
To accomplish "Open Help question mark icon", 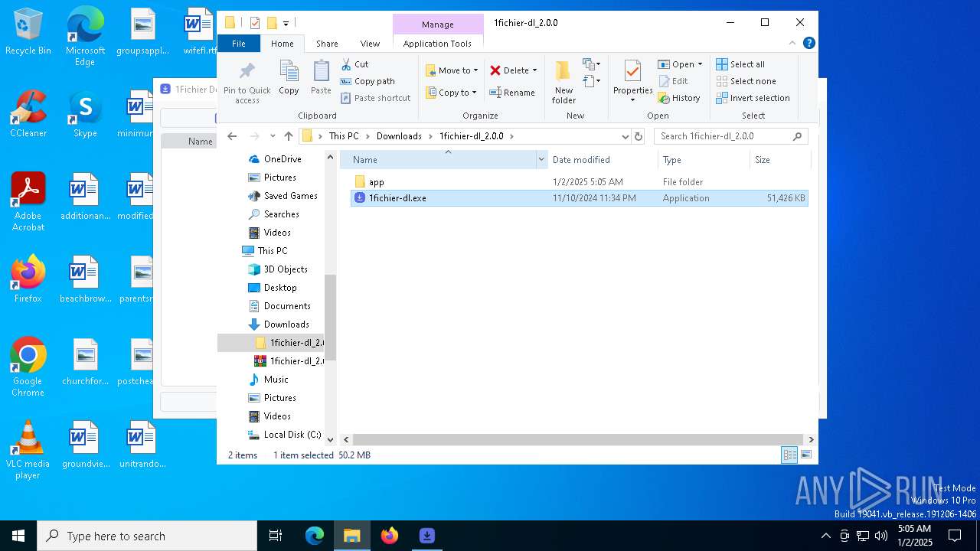I will click(809, 44).
